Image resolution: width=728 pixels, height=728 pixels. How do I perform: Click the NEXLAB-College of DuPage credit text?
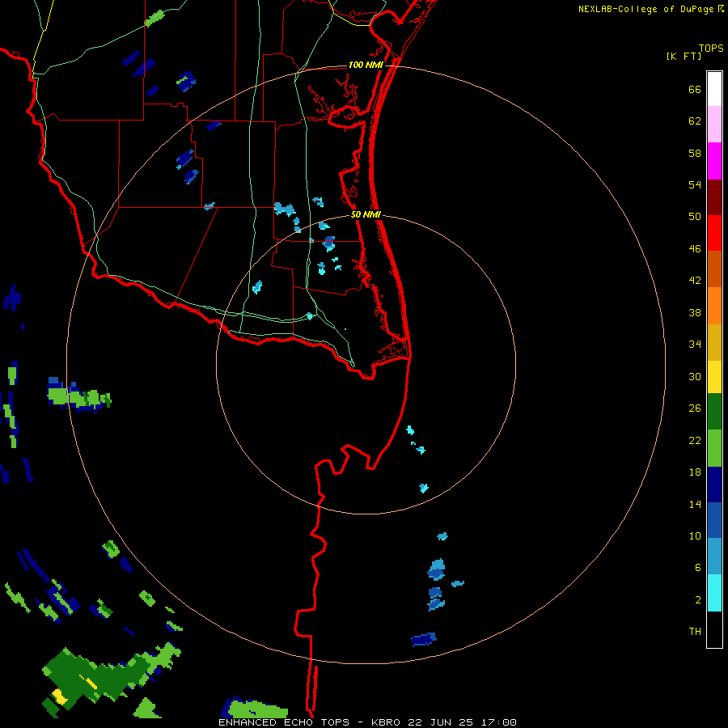coord(645,9)
